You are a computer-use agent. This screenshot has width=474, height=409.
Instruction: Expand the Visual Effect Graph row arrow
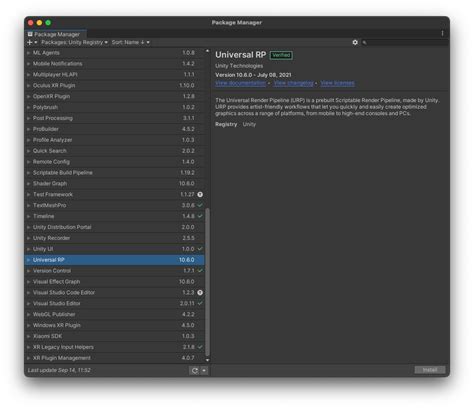pyautogui.click(x=28, y=282)
